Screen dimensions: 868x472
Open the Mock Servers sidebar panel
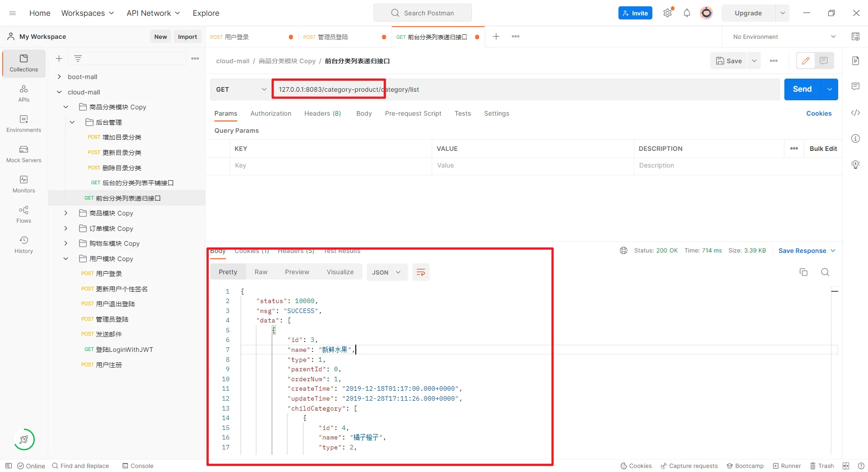click(x=24, y=154)
